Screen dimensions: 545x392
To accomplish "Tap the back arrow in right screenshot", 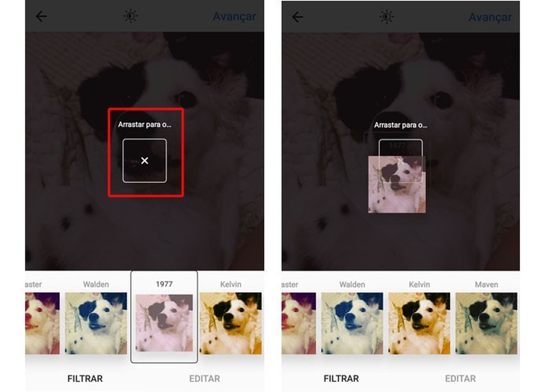I will click(x=297, y=17).
